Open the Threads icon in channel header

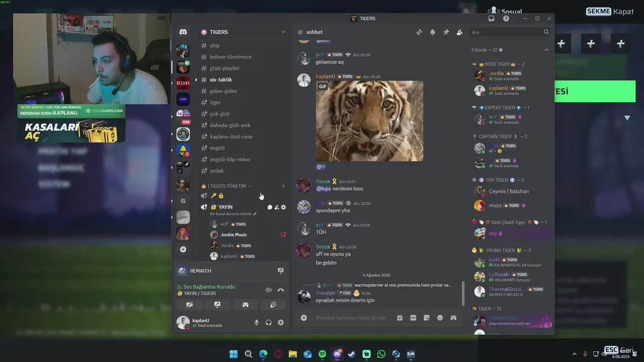(419, 32)
